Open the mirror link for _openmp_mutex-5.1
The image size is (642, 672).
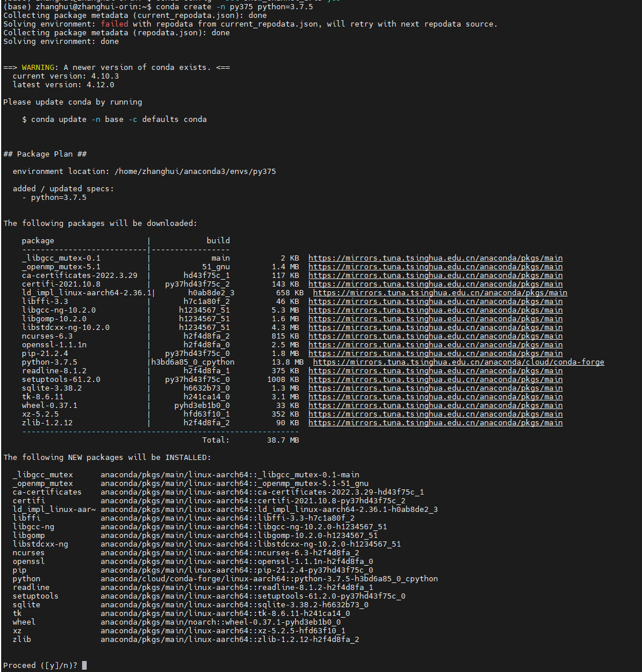(435, 267)
